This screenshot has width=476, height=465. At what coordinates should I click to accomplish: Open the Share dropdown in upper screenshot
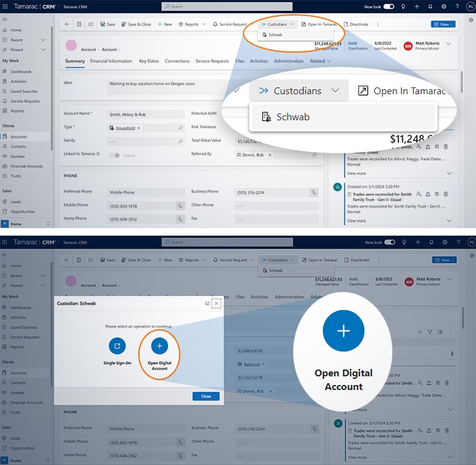pos(443,24)
